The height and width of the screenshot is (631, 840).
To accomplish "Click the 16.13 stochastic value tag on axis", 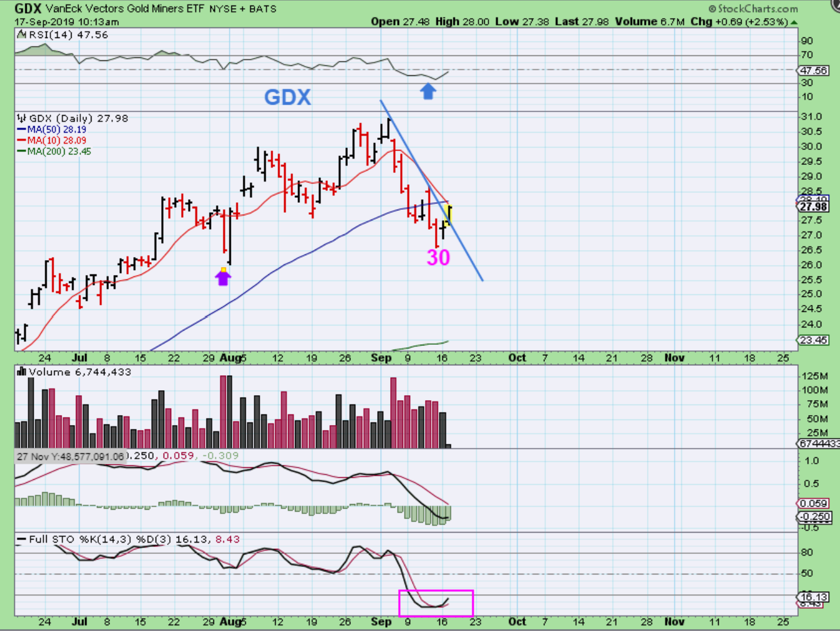I will (x=814, y=597).
